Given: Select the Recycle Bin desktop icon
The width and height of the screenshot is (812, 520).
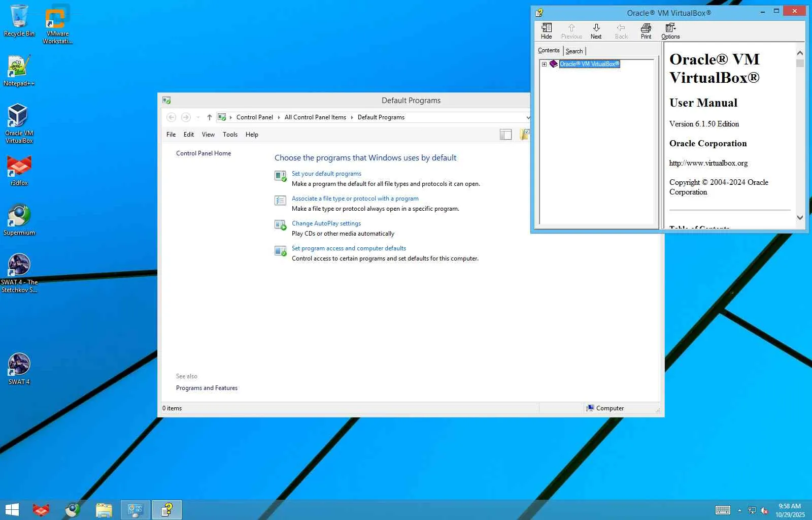Looking at the screenshot, I should 19,21.
